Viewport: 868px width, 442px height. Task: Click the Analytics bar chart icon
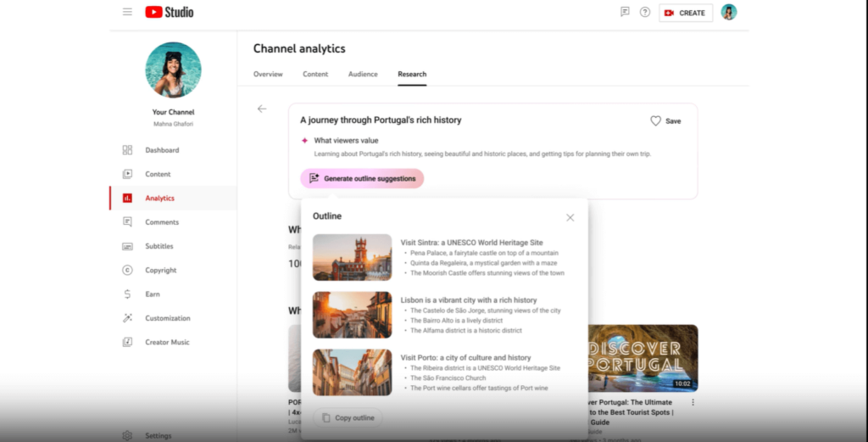(127, 198)
